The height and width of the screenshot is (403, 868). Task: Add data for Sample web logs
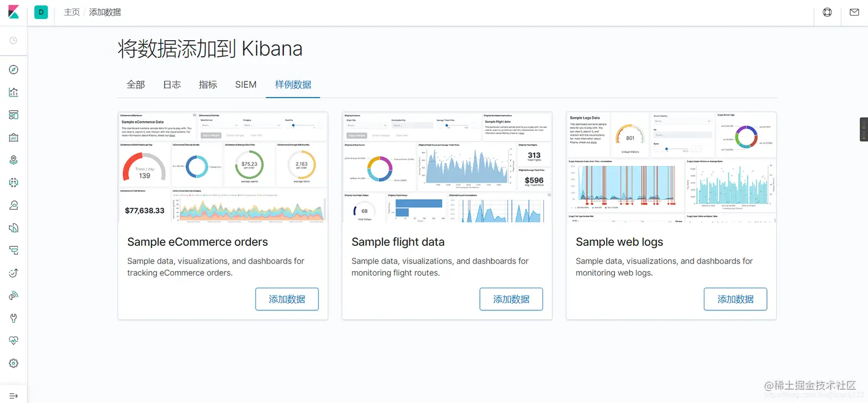click(735, 299)
